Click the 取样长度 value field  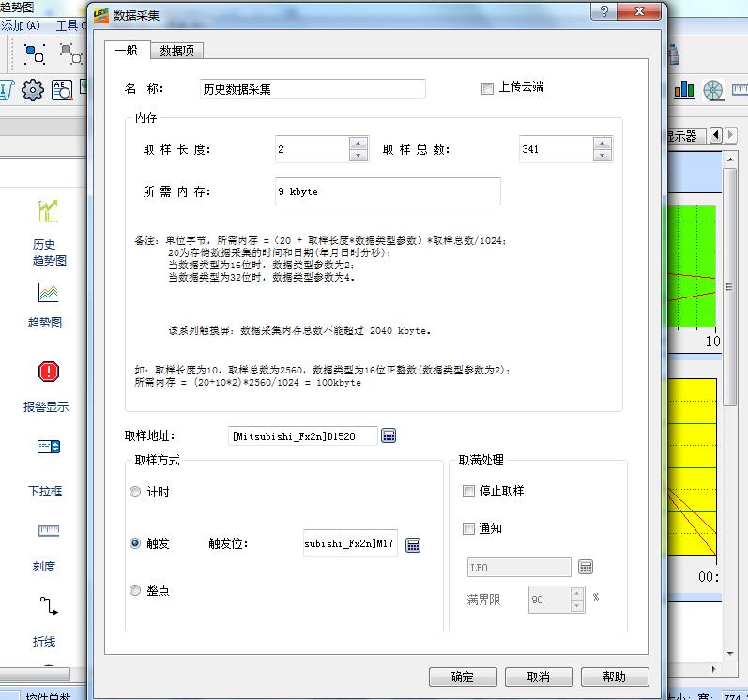click(x=313, y=149)
